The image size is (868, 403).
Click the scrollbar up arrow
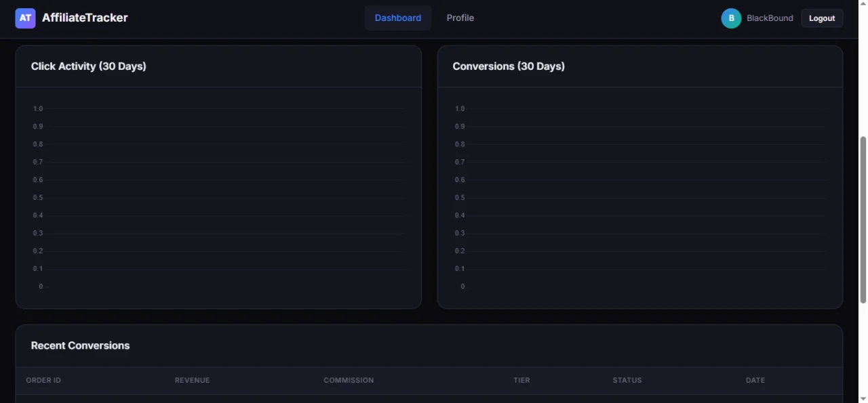pyautogui.click(x=863, y=5)
